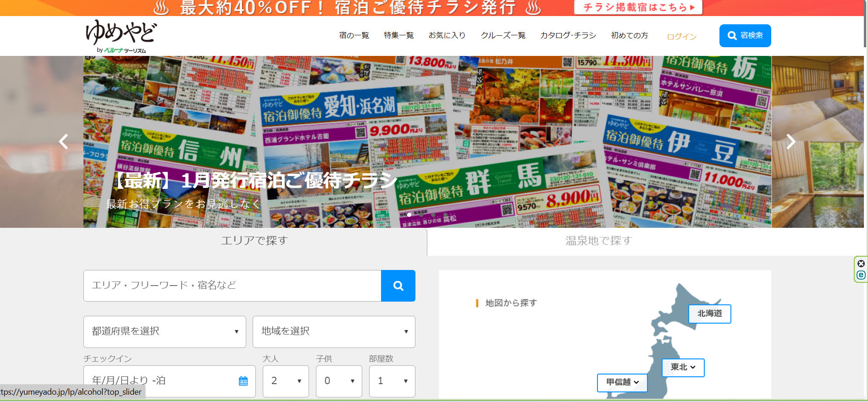Image resolution: width=868 pixels, height=402 pixels.
Task: Close the floating side widget
Action: tap(861, 264)
